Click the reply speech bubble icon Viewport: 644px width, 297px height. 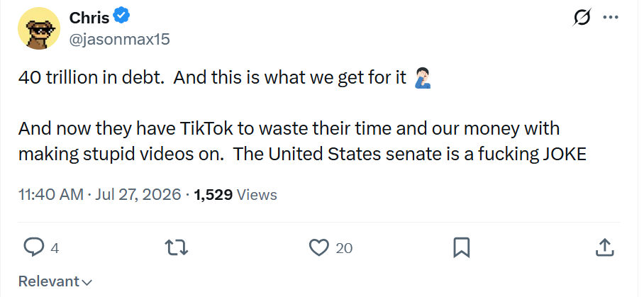click(x=33, y=248)
